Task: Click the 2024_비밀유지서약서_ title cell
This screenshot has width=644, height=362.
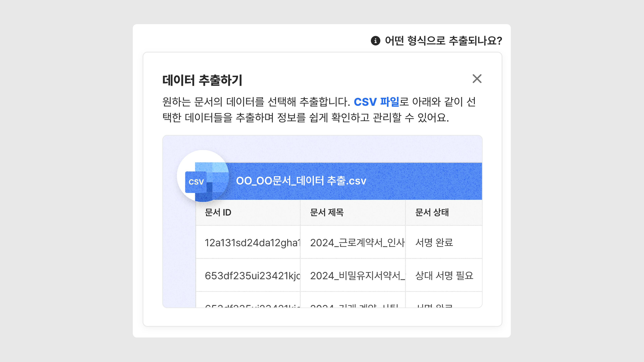Action: pyautogui.click(x=357, y=276)
